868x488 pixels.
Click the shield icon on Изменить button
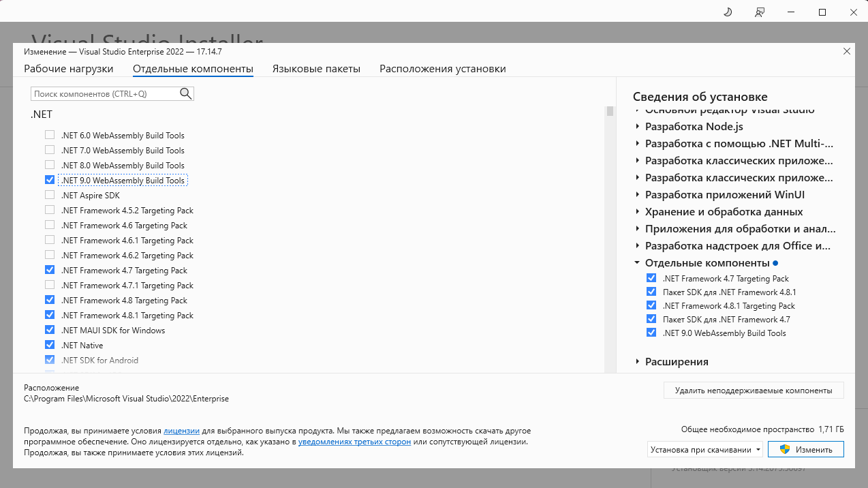tap(784, 450)
